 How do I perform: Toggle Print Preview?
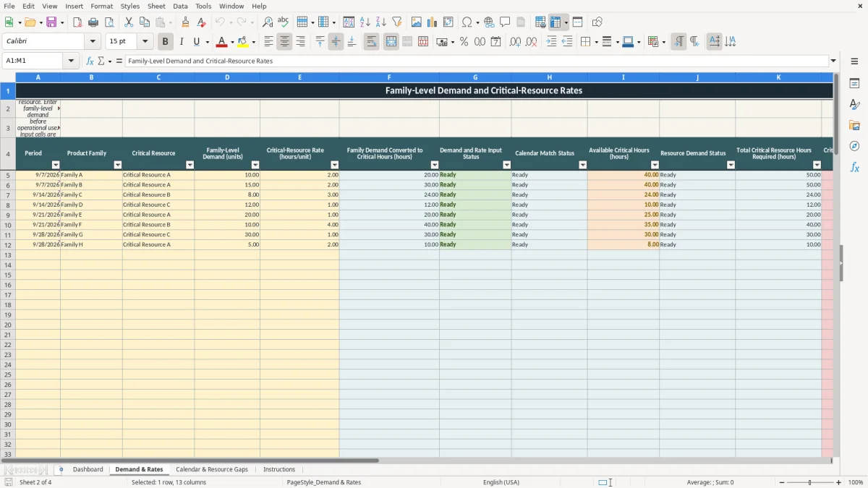[109, 22]
